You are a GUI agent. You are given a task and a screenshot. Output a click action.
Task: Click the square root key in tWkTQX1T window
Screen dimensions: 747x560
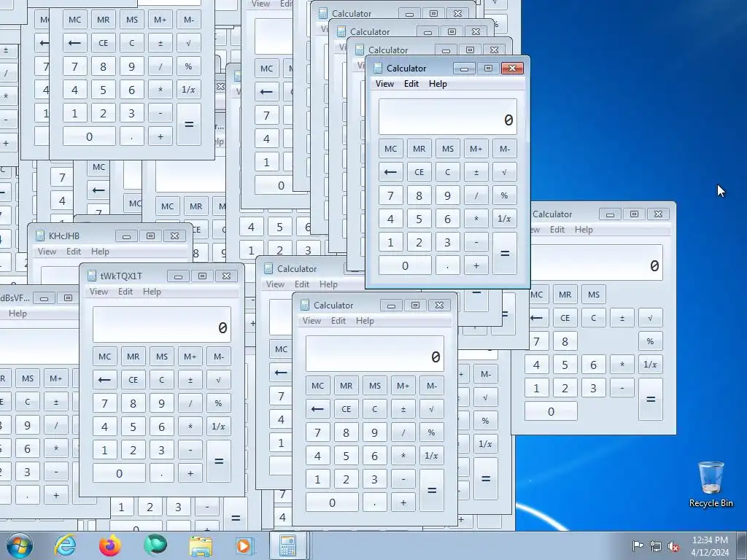pos(219,379)
